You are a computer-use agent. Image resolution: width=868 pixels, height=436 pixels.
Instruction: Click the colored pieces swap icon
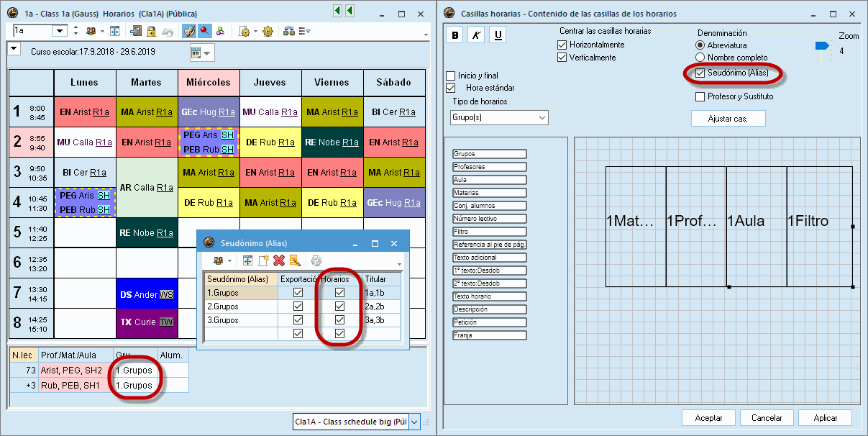coord(221,31)
